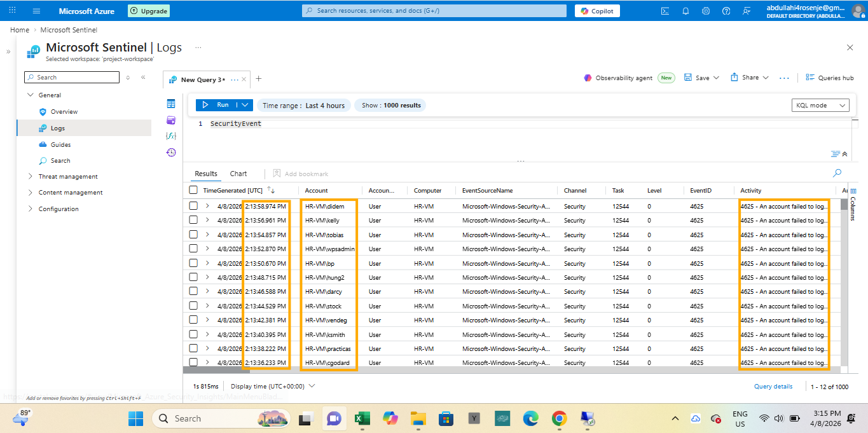Open the Azure Cloud Shell icon
Image resolution: width=868 pixels, height=433 pixels.
click(x=665, y=11)
